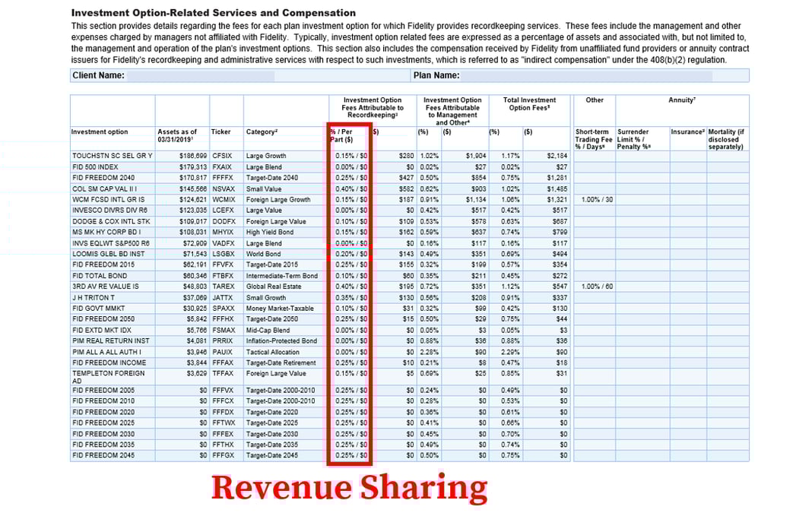Select the TOUCHSTN SC SEL GR Y row name

point(113,156)
